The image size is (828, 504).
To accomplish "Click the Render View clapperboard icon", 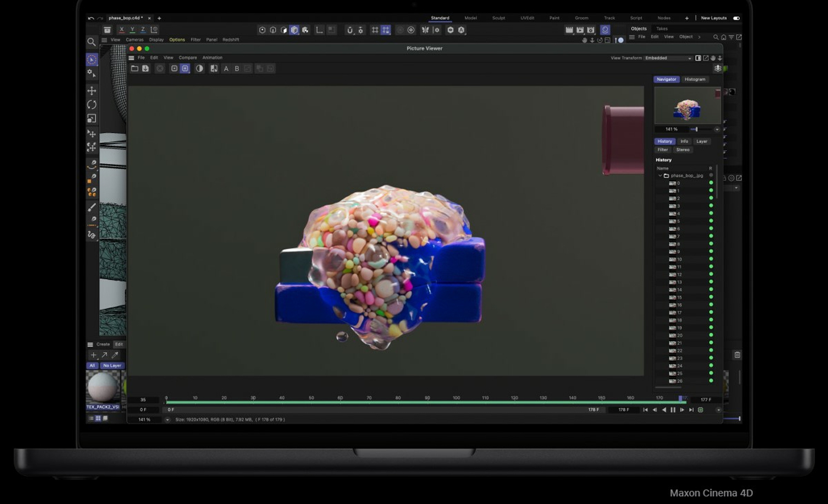I will pyautogui.click(x=569, y=30).
